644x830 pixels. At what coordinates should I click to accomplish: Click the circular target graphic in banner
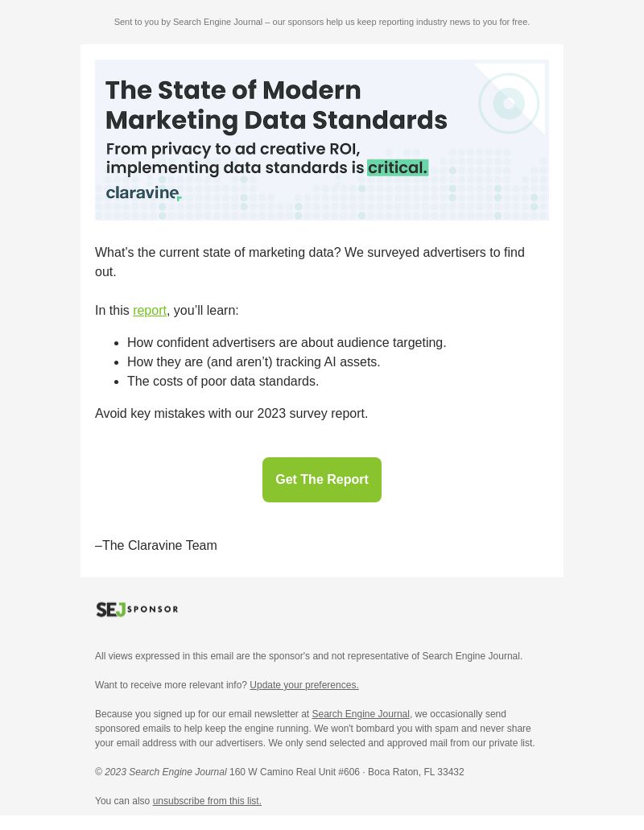point(509,103)
